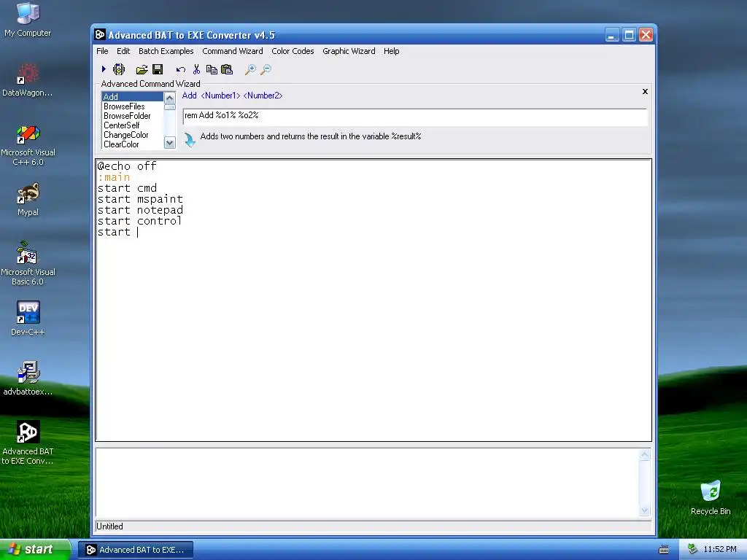
Task: Click the 'start control' line in editor
Action: 139,221
